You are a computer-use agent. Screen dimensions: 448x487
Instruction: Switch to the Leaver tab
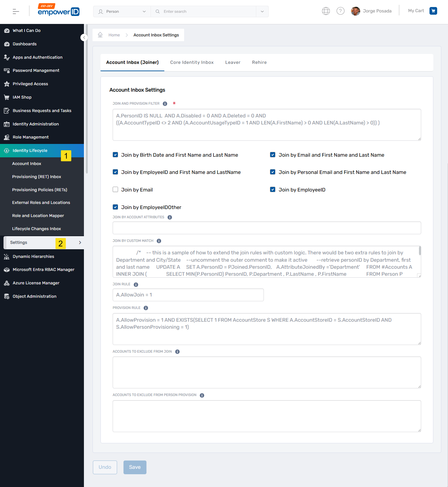click(x=233, y=62)
